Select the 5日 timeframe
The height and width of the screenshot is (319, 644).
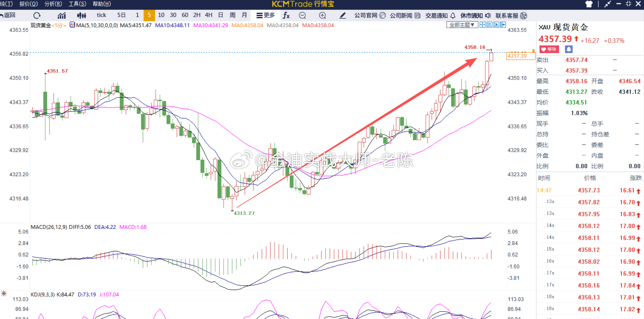pyautogui.click(x=121, y=15)
